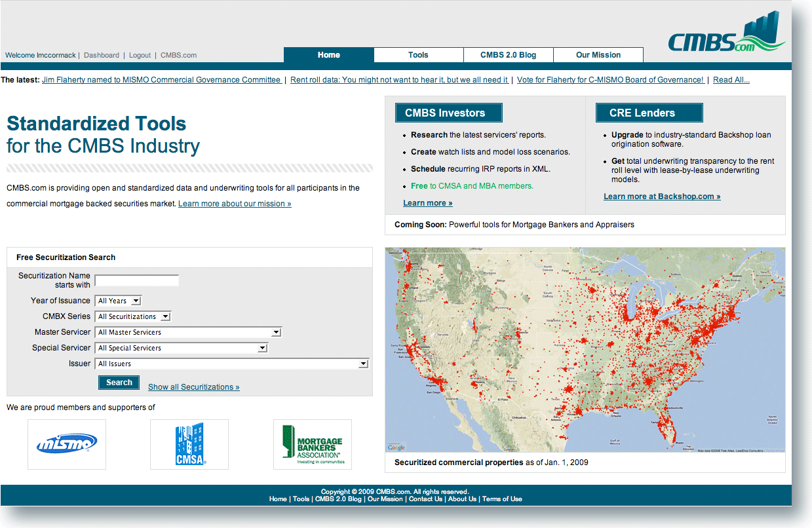
Task: Click the CMBS Investors heading button
Action: click(449, 113)
